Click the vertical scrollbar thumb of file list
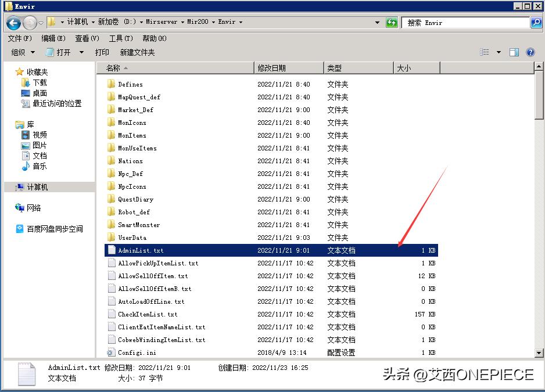Screen dimensions: 545x392 pyautogui.click(x=539, y=96)
